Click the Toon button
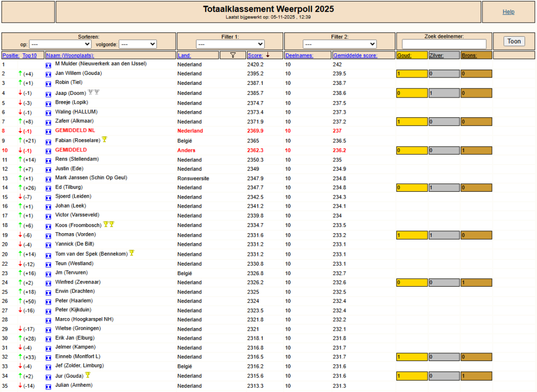 pyautogui.click(x=514, y=41)
